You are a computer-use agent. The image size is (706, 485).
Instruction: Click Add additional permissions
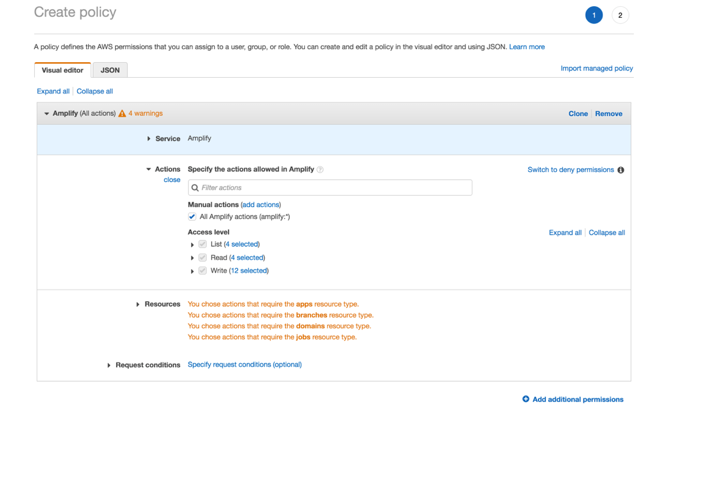(x=578, y=399)
